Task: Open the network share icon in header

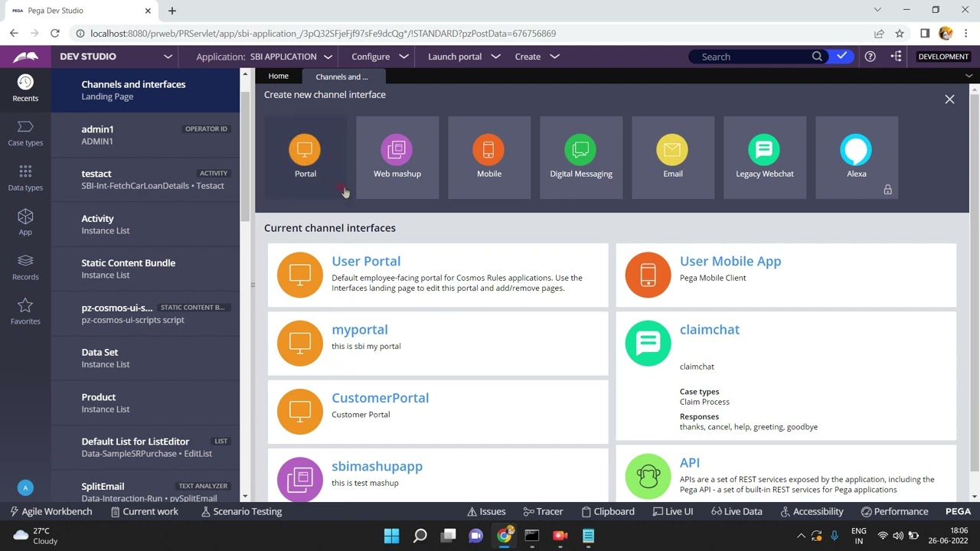Action: [897, 57]
